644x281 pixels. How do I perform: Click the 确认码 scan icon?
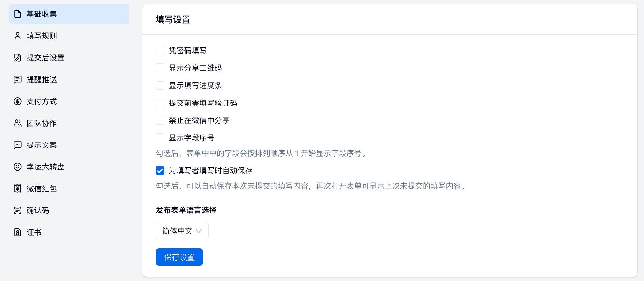point(18,210)
